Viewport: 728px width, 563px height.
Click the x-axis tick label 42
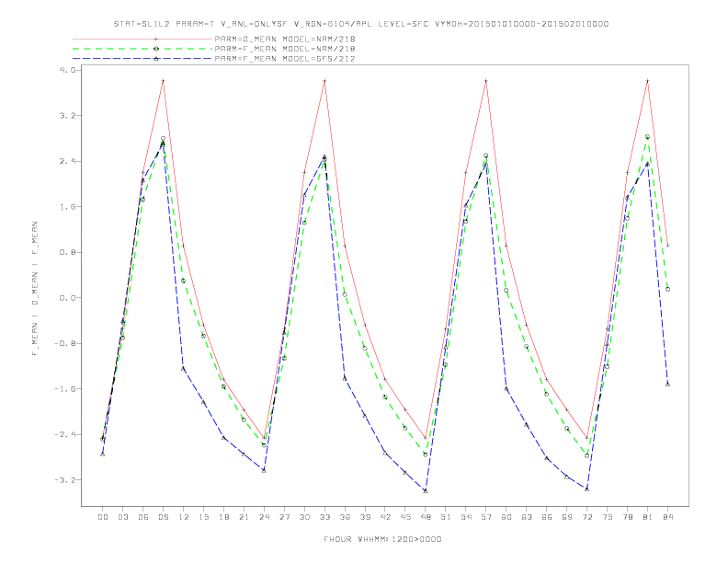[385, 517]
